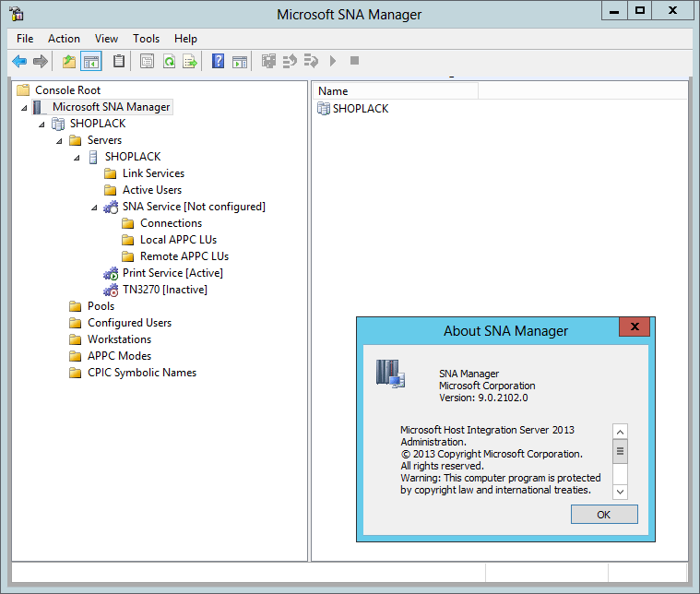The height and width of the screenshot is (594, 700).
Task: Click the Up one level folder icon
Action: point(69,61)
